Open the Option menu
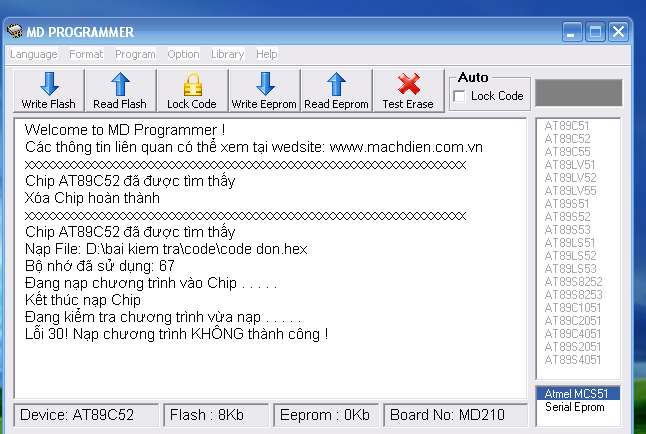The image size is (646, 434). coord(183,54)
